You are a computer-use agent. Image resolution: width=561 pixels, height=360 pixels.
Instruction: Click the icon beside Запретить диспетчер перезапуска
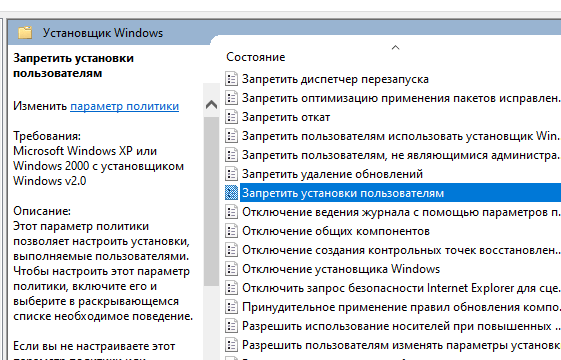(x=231, y=79)
